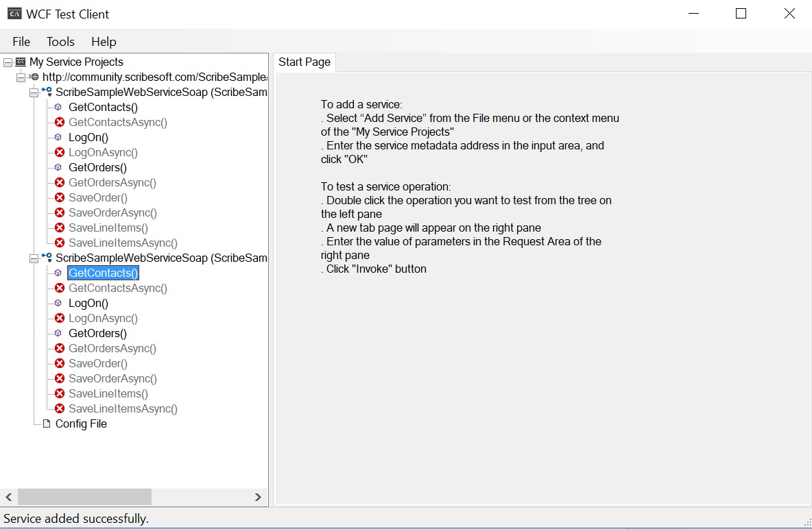The image size is (812, 529).
Task: Select the LogOnAsync() icon under second endpoint
Action: click(x=59, y=318)
